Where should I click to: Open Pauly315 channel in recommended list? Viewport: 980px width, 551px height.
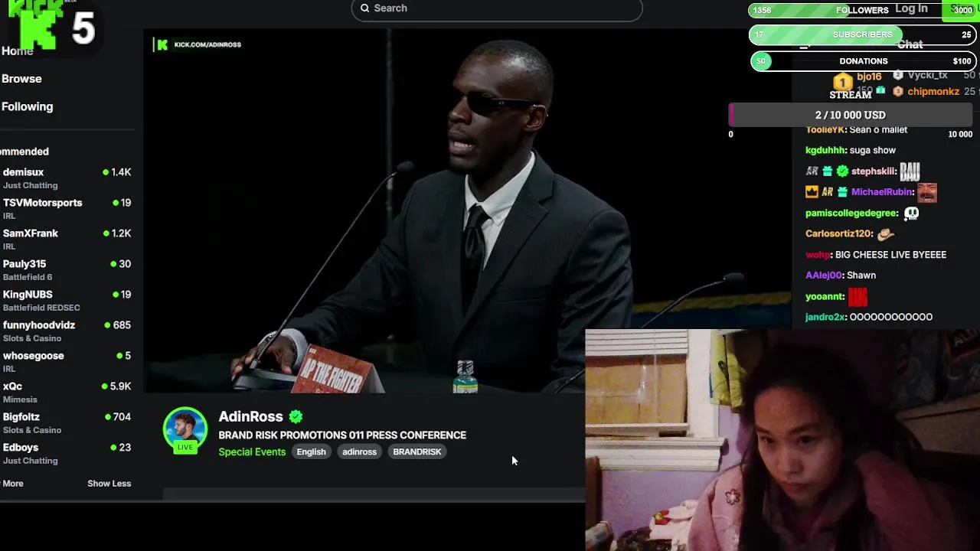pos(67,269)
